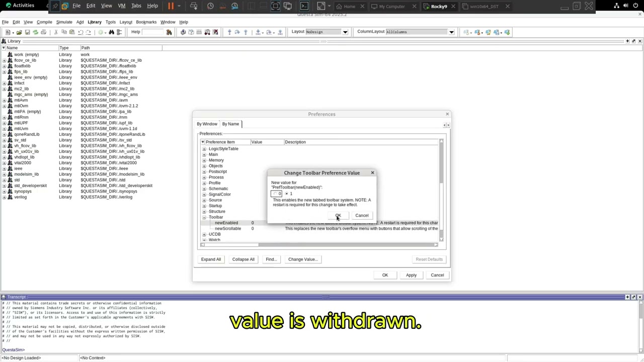Click the preferences list vertical scrollbar
Screen dimensions: 644x362
pyautogui.click(x=441, y=191)
